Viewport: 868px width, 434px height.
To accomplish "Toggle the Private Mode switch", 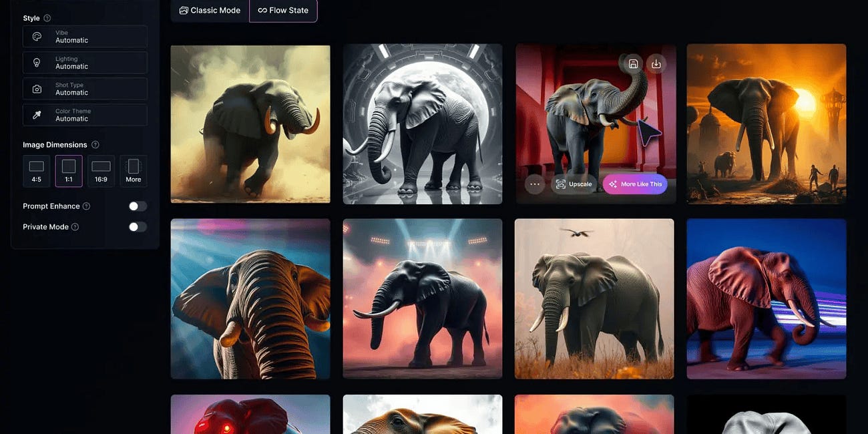I will point(138,227).
